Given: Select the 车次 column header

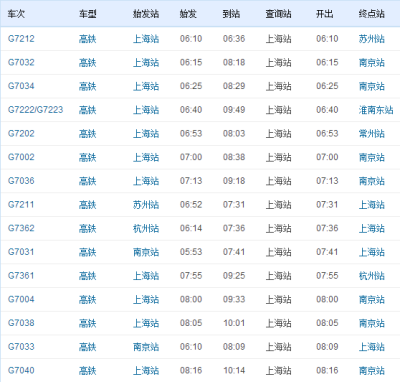Looking at the screenshot, I should [16, 14].
